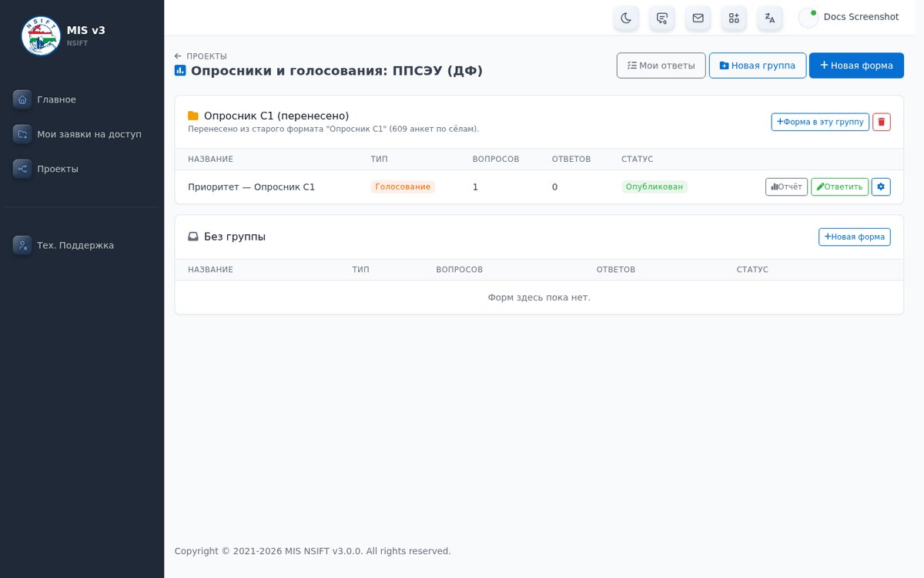Viewport: 924px width, 578px height.
Task: Click the Опубликован status badge
Action: coord(654,187)
